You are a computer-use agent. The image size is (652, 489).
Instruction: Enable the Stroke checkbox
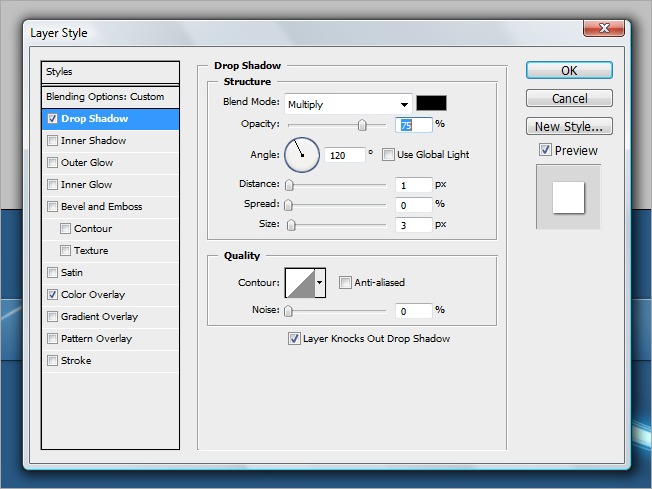(x=52, y=361)
